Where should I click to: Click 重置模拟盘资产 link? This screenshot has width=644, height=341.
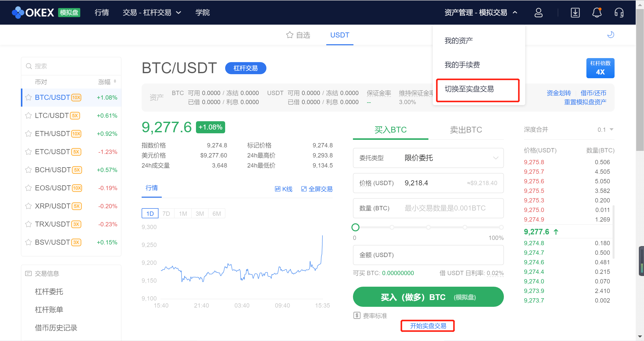point(585,102)
